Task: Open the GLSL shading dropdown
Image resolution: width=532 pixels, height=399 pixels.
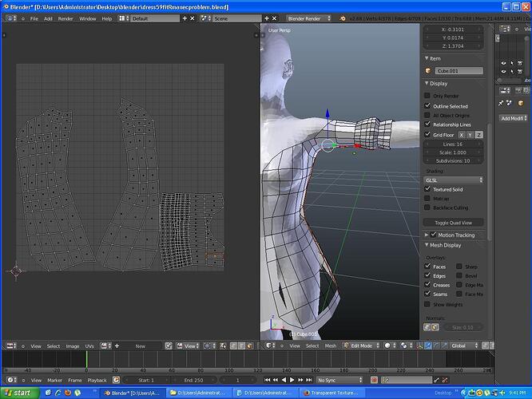Action: (x=454, y=180)
